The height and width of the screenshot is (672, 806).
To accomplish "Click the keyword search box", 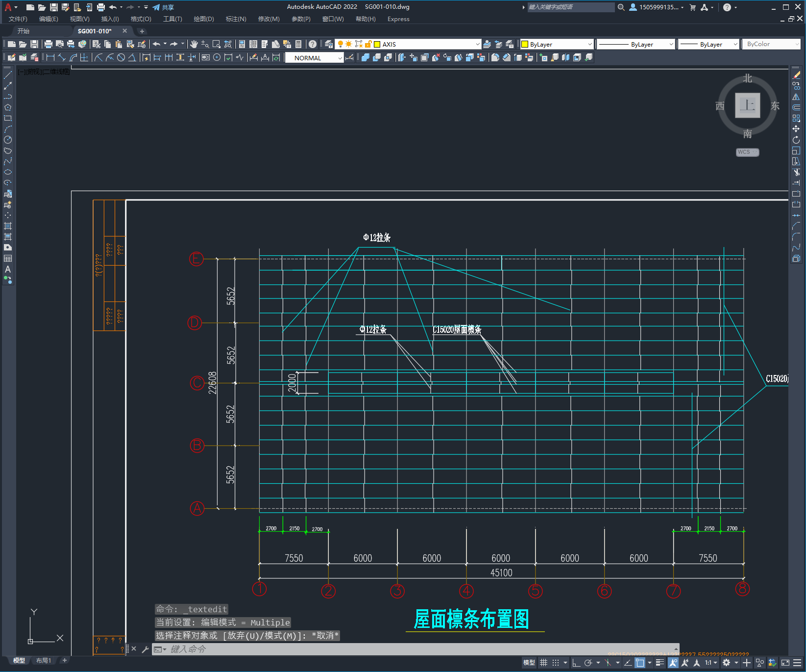I will (571, 7).
